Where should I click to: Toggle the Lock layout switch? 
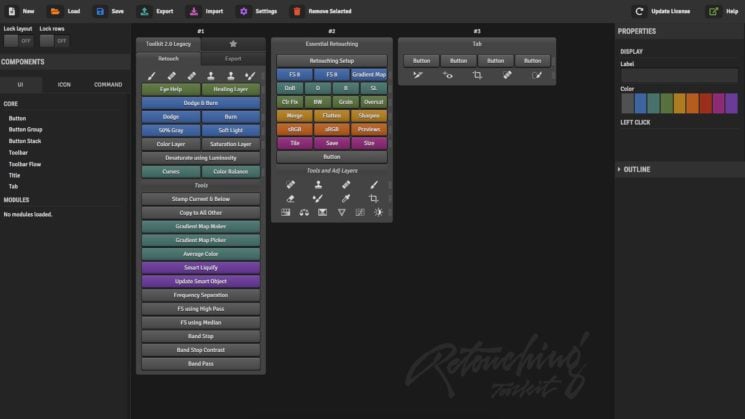18,41
